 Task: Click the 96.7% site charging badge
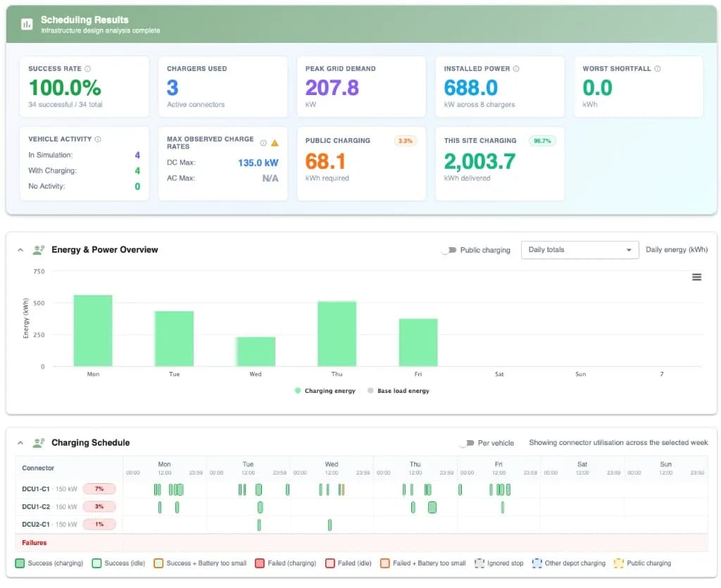click(542, 141)
